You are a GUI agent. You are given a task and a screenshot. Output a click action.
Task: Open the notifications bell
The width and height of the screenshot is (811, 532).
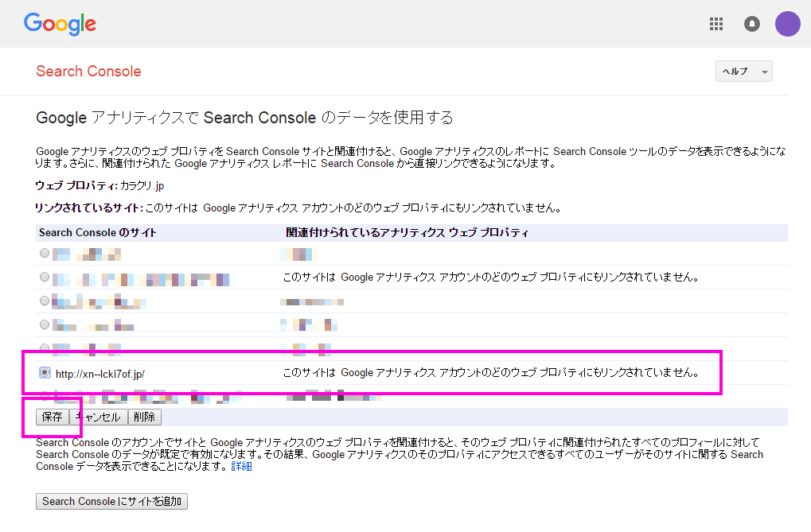tap(751, 24)
